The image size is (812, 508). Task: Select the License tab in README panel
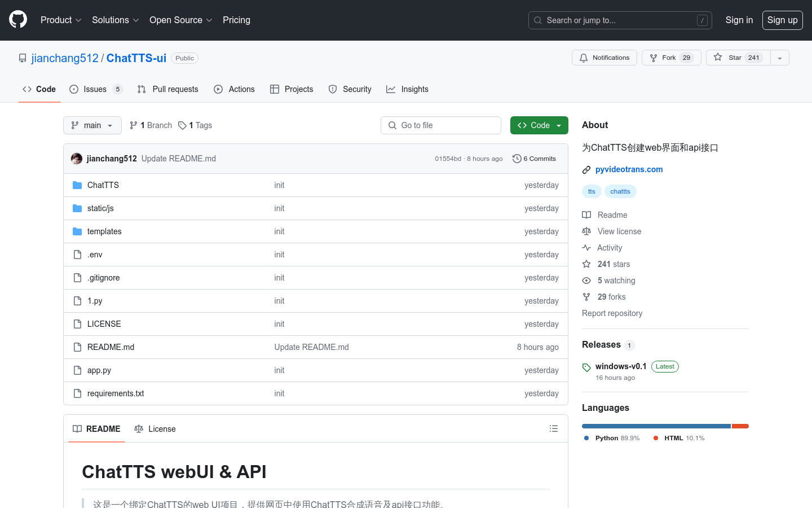point(155,429)
